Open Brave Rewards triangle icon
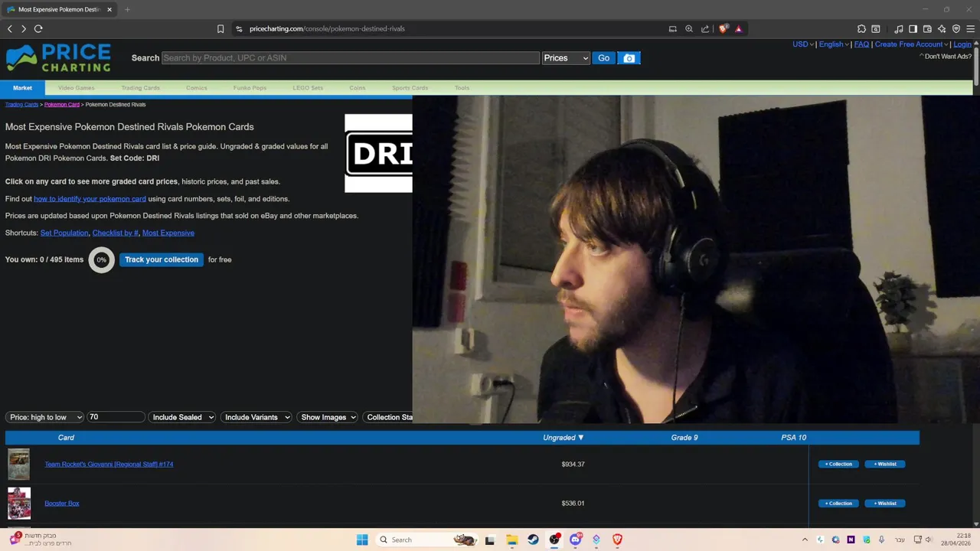Image resolution: width=980 pixels, height=551 pixels. click(x=739, y=29)
